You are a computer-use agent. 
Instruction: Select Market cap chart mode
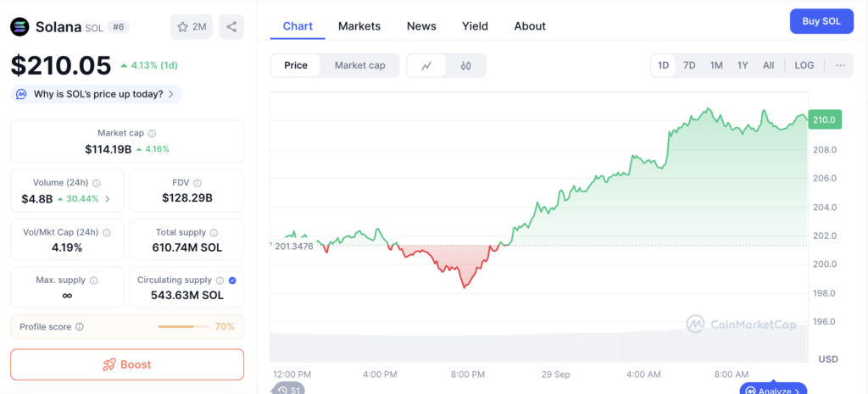(359, 65)
